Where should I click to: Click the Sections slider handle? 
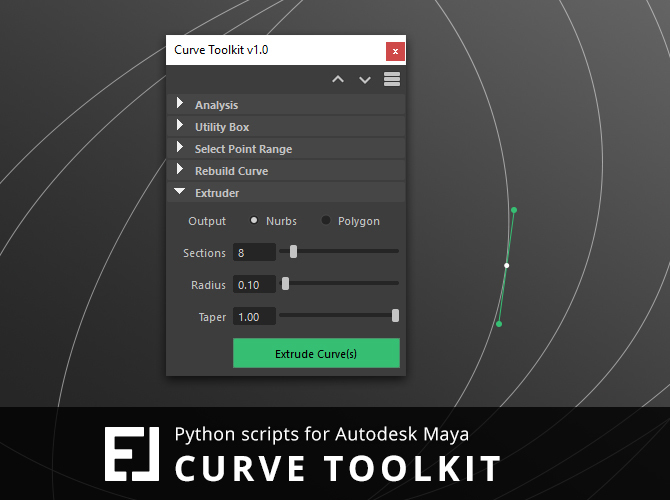(x=294, y=252)
